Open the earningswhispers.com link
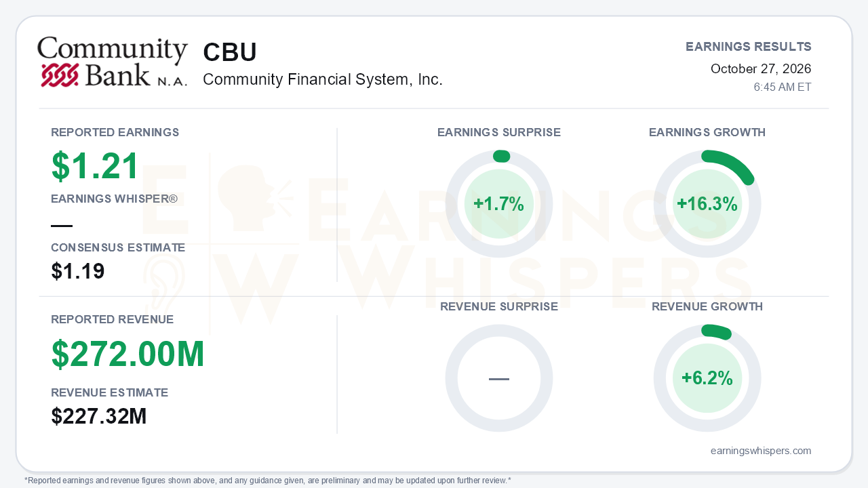868x488 pixels. click(761, 451)
